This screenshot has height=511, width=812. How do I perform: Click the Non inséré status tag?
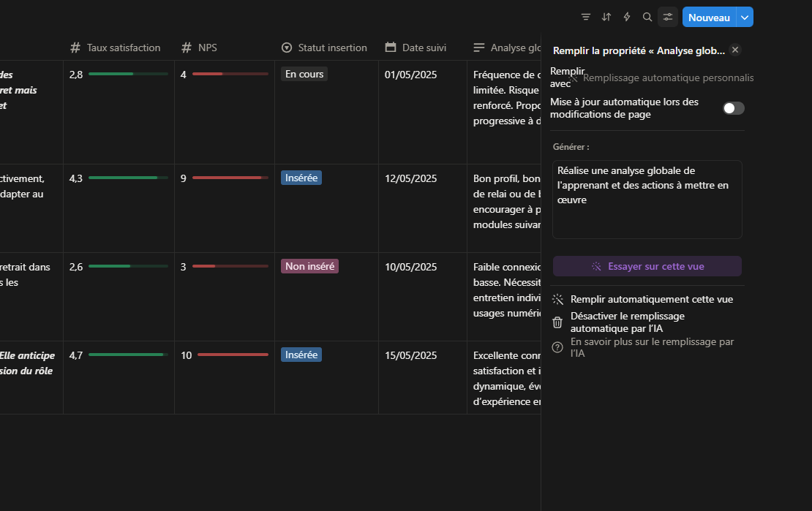click(309, 266)
